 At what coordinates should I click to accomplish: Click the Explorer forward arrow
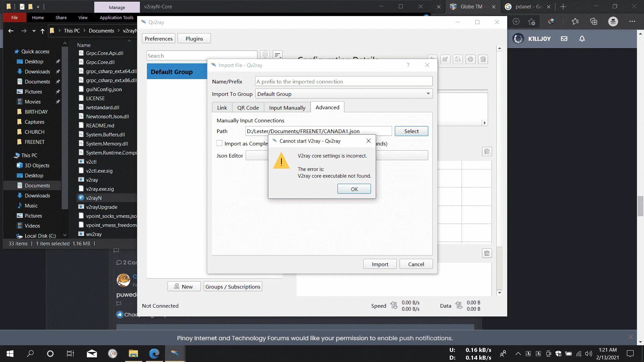24,31
